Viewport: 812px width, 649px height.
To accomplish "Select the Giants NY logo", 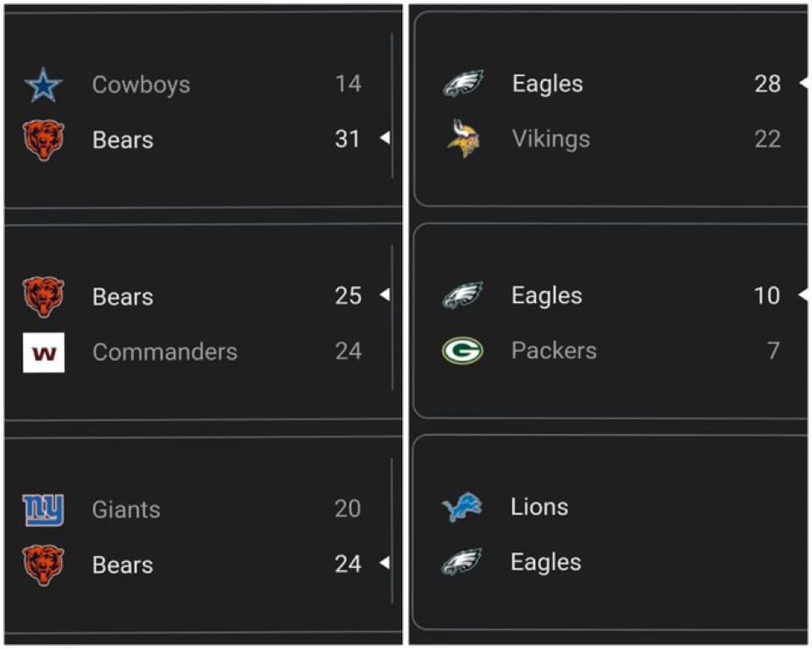I will [x=43, y=509].
